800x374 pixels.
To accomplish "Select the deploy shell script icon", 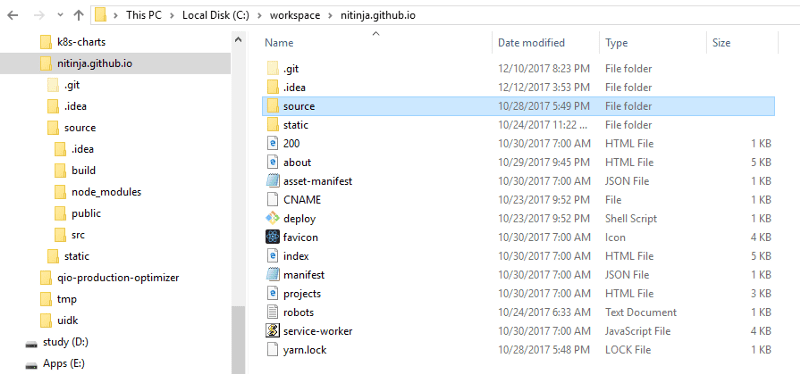I will [x=272, y=218].
